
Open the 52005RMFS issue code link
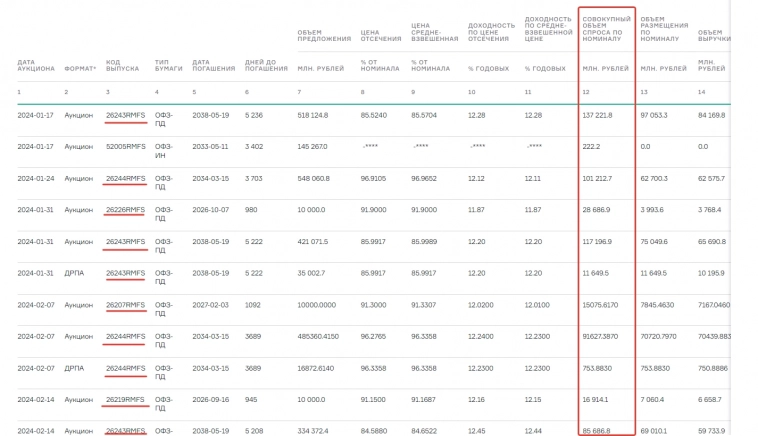(x=125, y=146)
